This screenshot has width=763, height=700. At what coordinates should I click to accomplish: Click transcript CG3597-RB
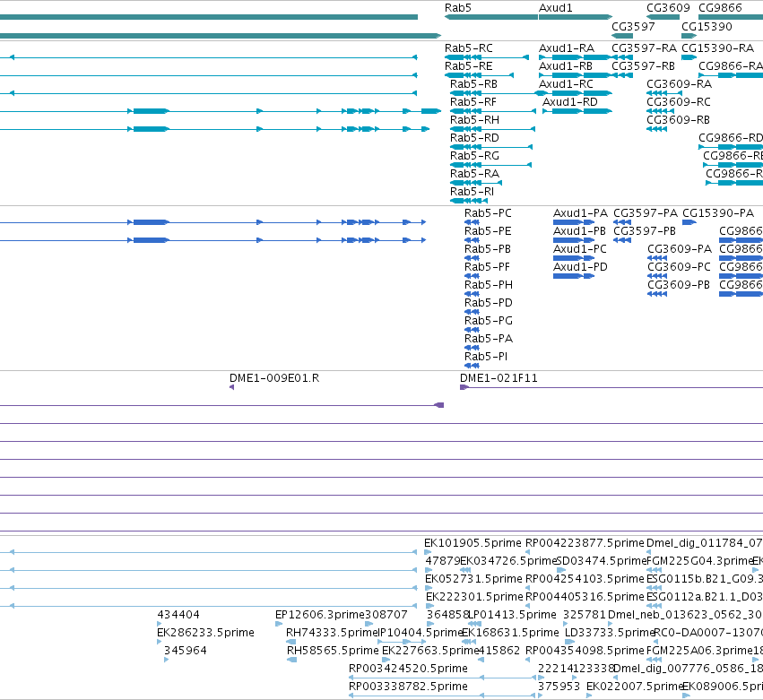tap(643, 66)
